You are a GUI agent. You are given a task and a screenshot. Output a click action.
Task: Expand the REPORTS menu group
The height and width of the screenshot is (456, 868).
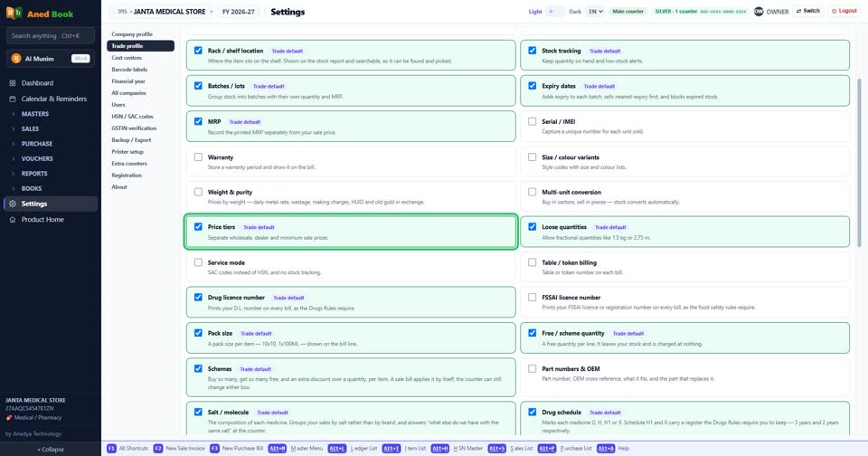(50, 174)
